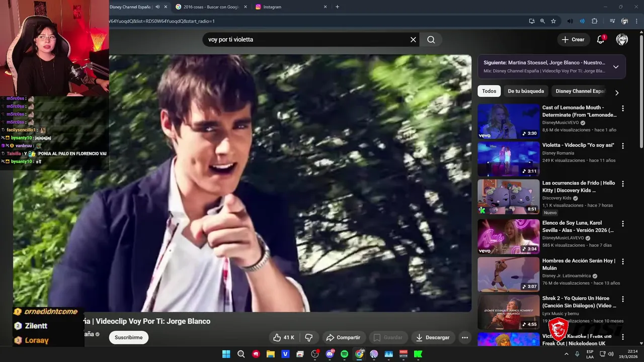
Task: Open the ESP LAA language switcher
Action: (x=590, y=354)
